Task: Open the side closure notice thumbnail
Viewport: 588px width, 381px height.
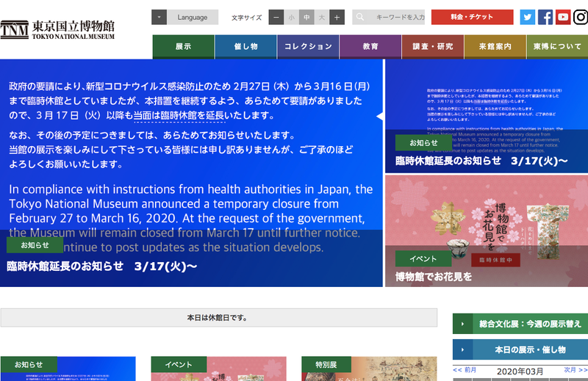Action: 487,116
